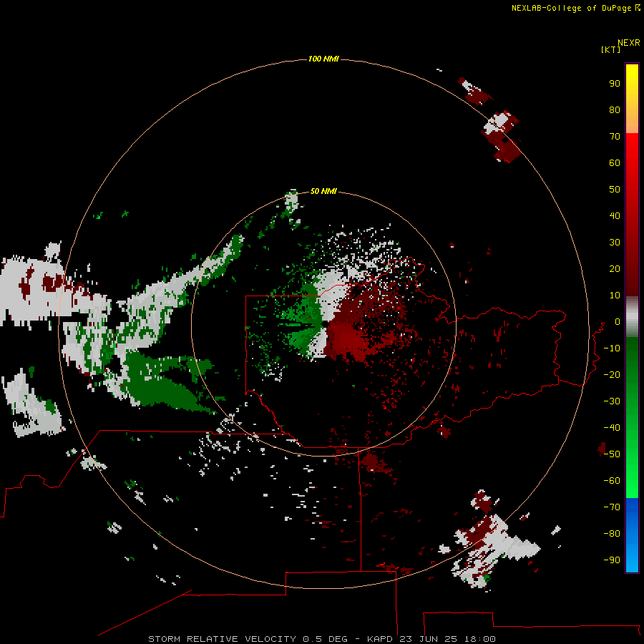Click the 0.5 DEG elevation text
The width and height of the screenshot is (644, 644).
325,639
